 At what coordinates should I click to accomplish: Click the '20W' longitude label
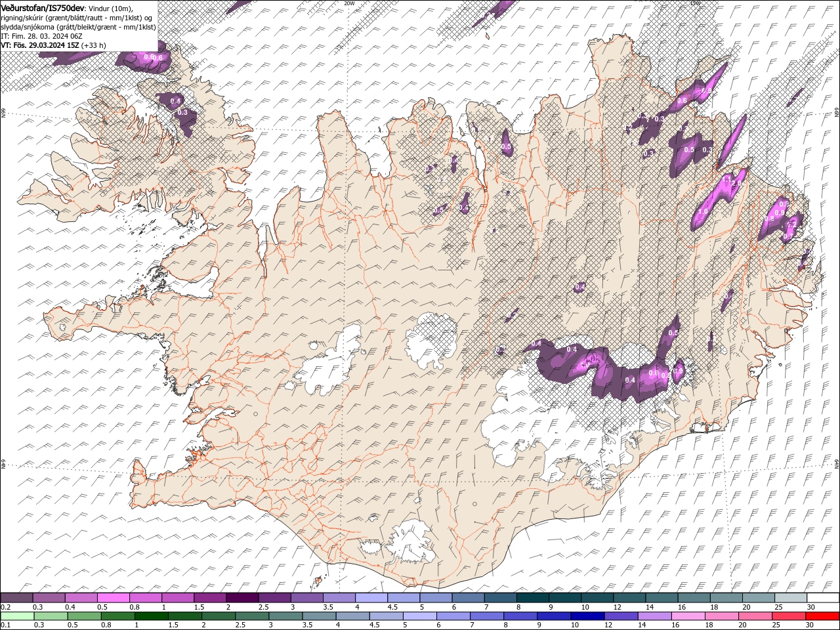coord(350,3)
